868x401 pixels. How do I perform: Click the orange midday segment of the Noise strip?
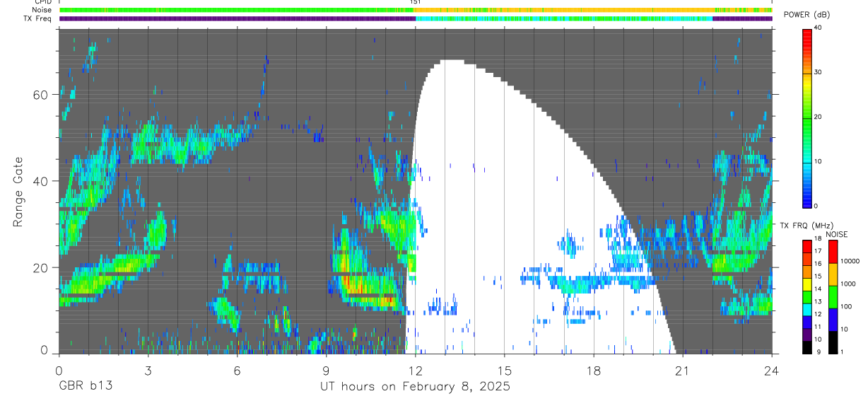[x=564, y=10]
